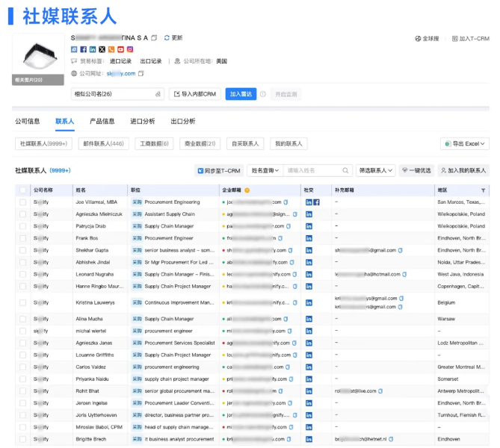Image resolution: width=500 pixels, height=448 pixels.
Task: Open the 工商数据(6) sub-tab
Action: pos(155,143)
